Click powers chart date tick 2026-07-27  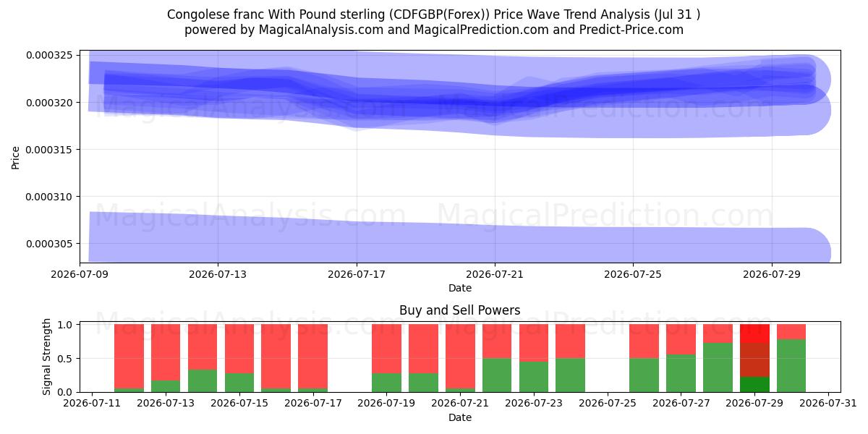pyautogui.click(x=681, y=404)
